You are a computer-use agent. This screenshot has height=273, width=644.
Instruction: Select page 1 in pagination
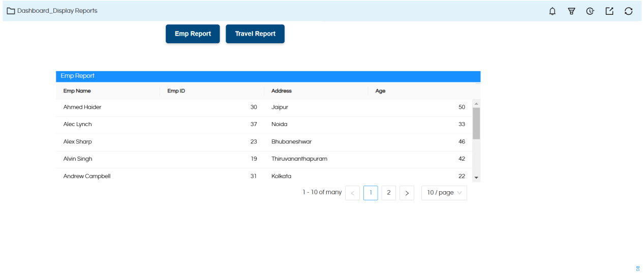click(x=371, y=193)
